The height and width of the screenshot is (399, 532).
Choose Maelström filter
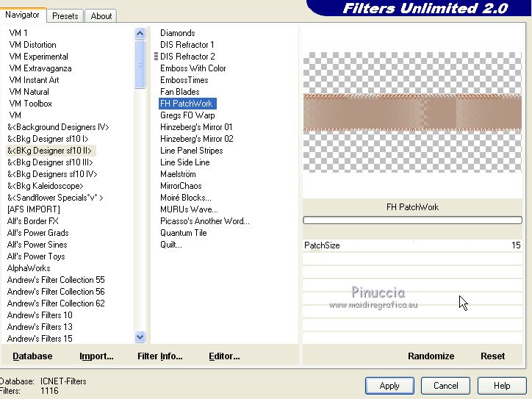[178, 174]
